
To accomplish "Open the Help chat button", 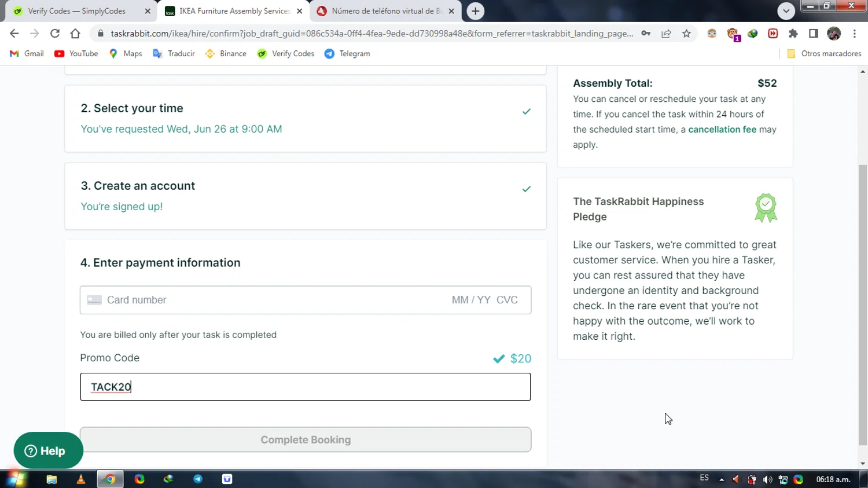I will tap(49, 450).
